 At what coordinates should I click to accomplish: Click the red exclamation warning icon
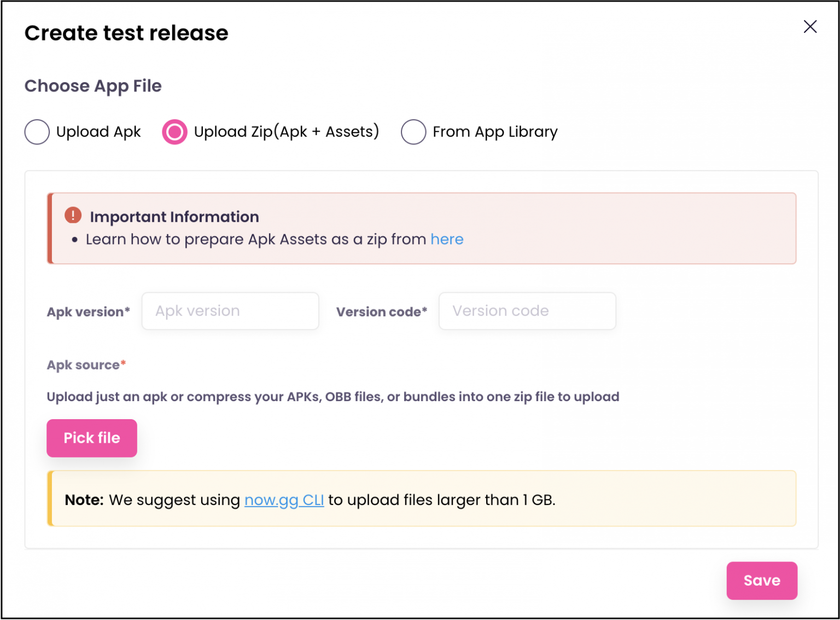point(73,216)
